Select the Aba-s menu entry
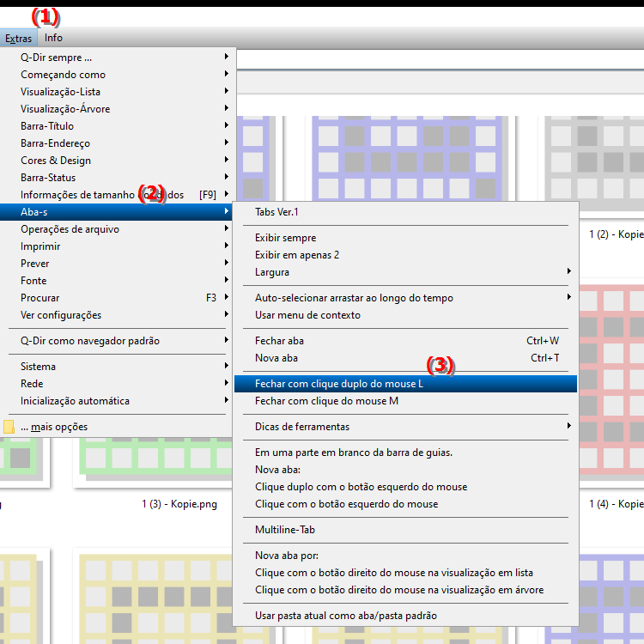Screen dimensions: 644x644 (117, 212)
